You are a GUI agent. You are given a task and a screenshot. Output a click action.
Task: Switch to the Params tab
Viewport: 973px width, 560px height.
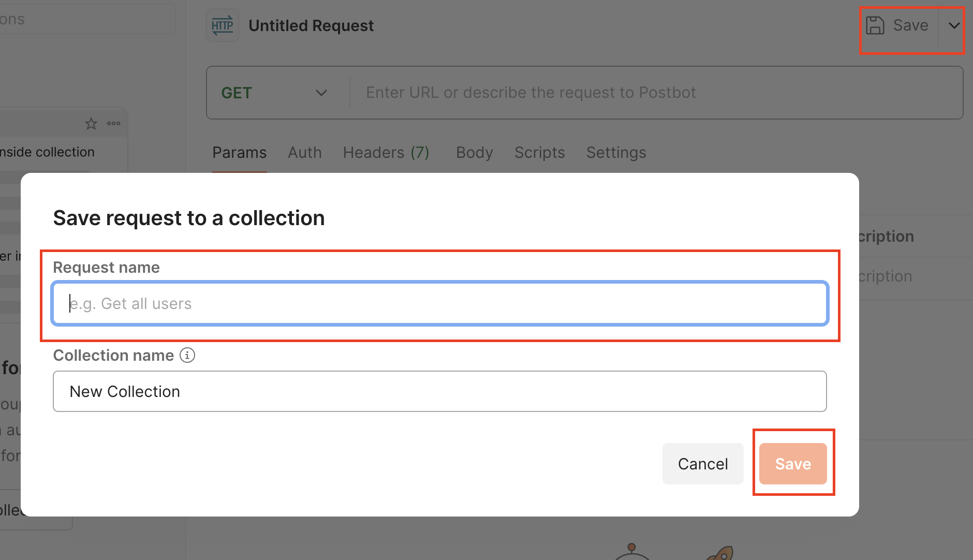(239, 153)
